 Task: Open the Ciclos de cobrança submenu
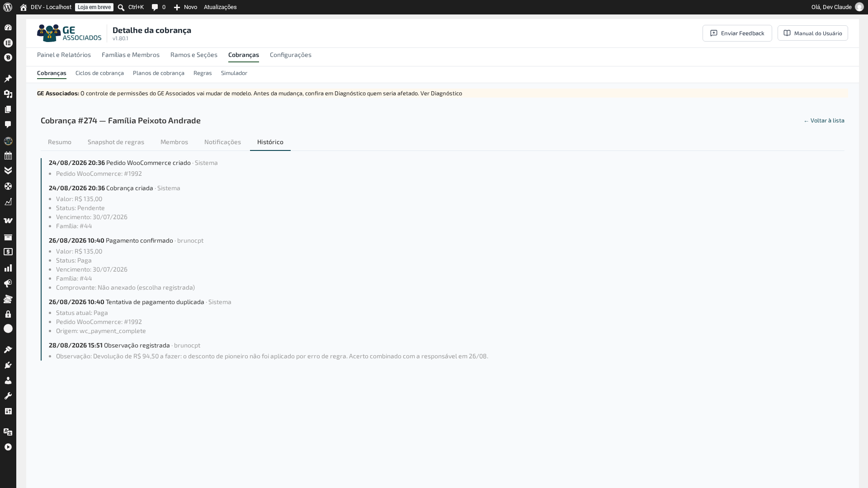point(99,73)
